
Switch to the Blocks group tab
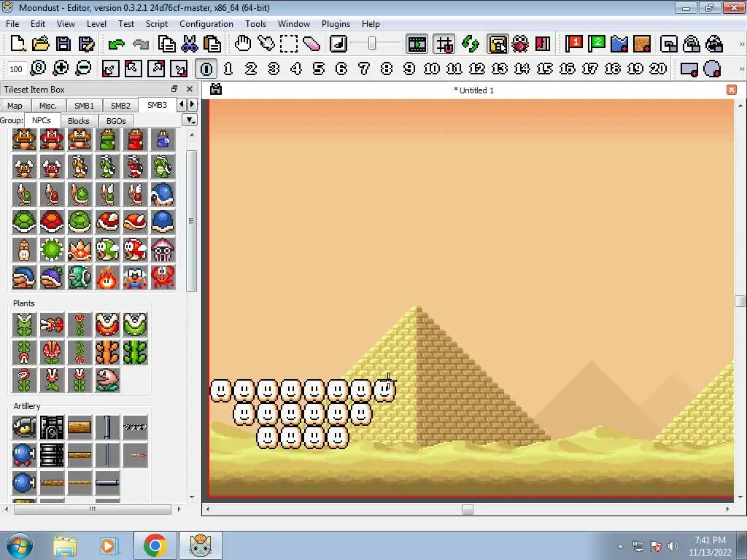79,121
